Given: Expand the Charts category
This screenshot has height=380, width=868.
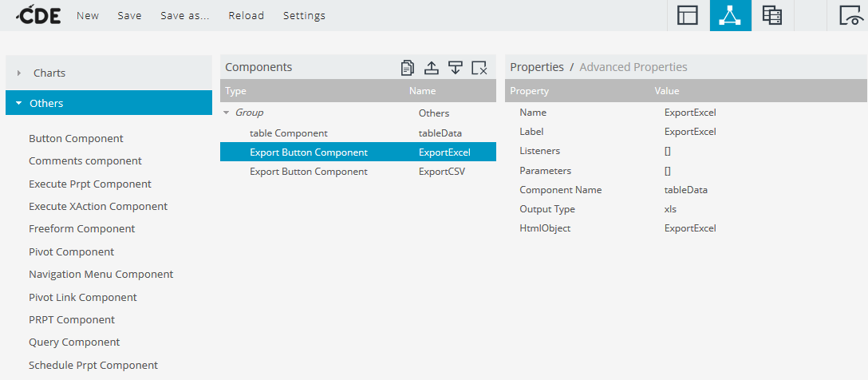Looking at the screenshot, I should [x=49, y=73].
